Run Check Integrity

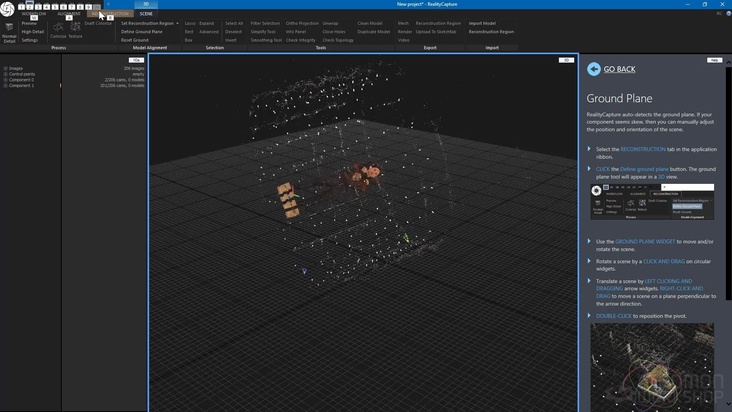tap(301, 40)
